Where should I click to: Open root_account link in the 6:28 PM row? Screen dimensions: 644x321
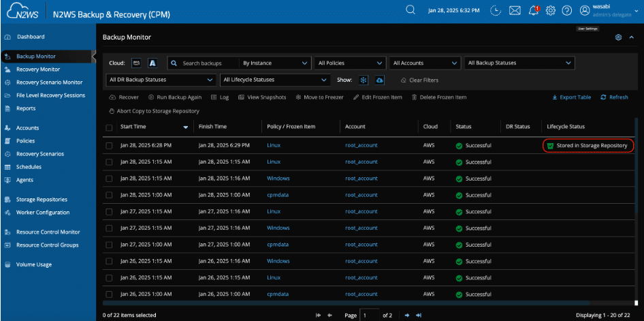coord(361,145)
